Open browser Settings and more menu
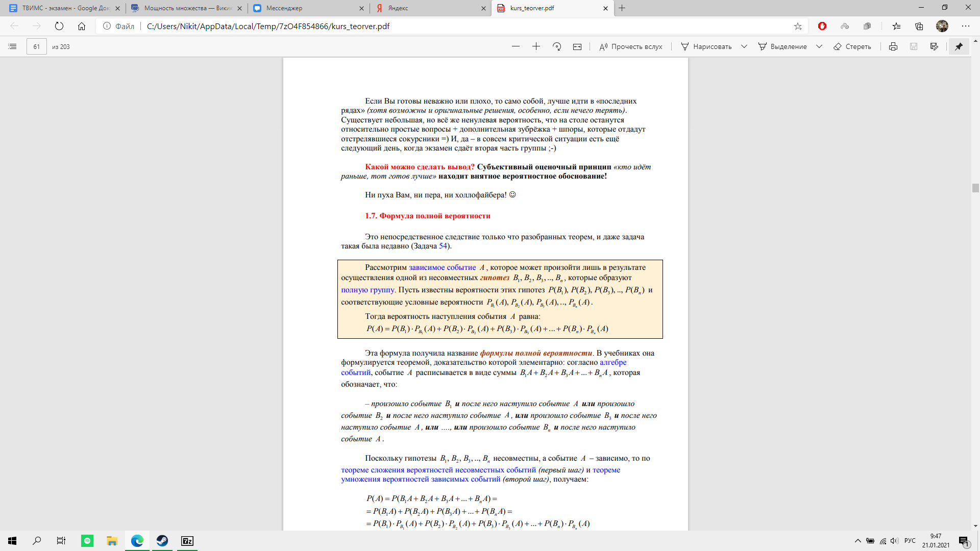 [x=965, y=26]
